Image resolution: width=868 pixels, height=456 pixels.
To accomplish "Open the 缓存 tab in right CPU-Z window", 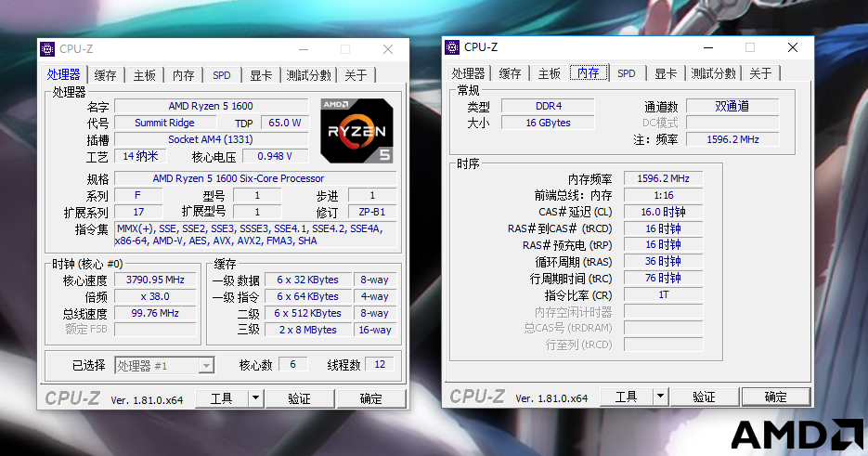I will point(510,73).
